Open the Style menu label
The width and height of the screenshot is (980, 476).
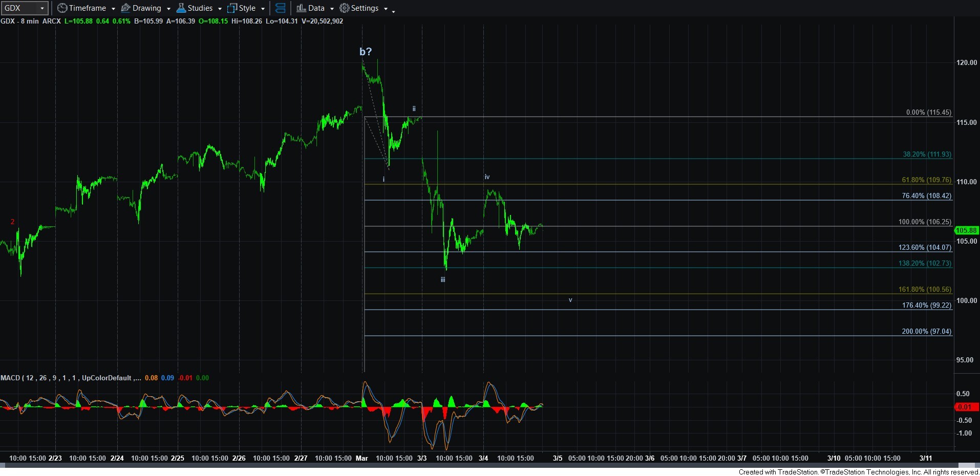(247, 8)
